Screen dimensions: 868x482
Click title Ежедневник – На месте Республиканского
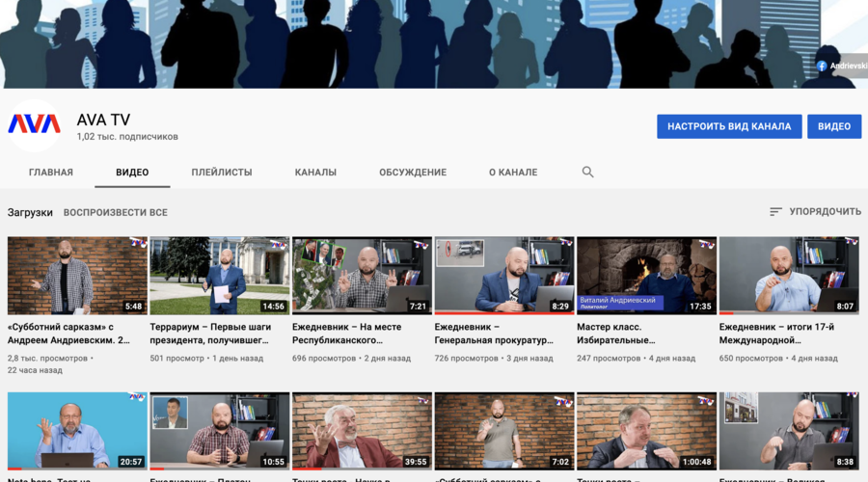pyautogui.click(x=347, y=334)
